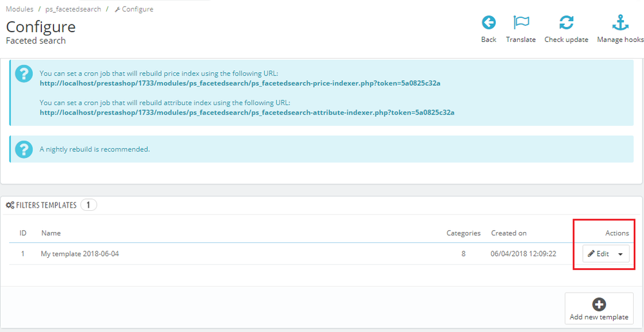644x332 pixels.
Task: Click the categories value 8
Action: 463,254
